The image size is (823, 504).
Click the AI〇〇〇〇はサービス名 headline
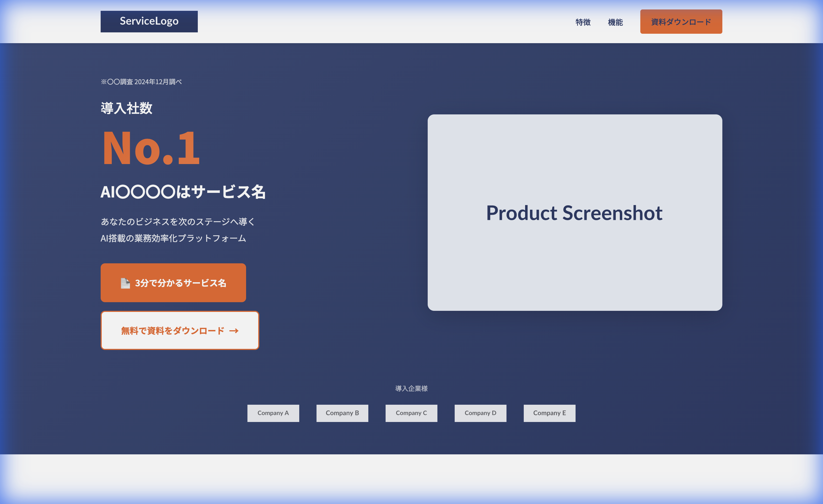183,192
